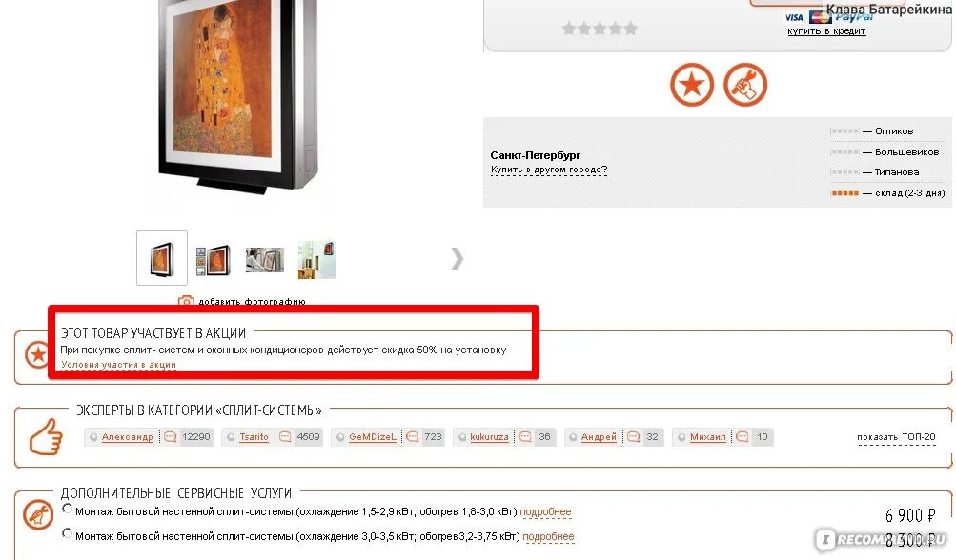The width and height of the screenshot is (956, 560).
Task: Click the camera icon to add a photo
Action: pos(186,300)
